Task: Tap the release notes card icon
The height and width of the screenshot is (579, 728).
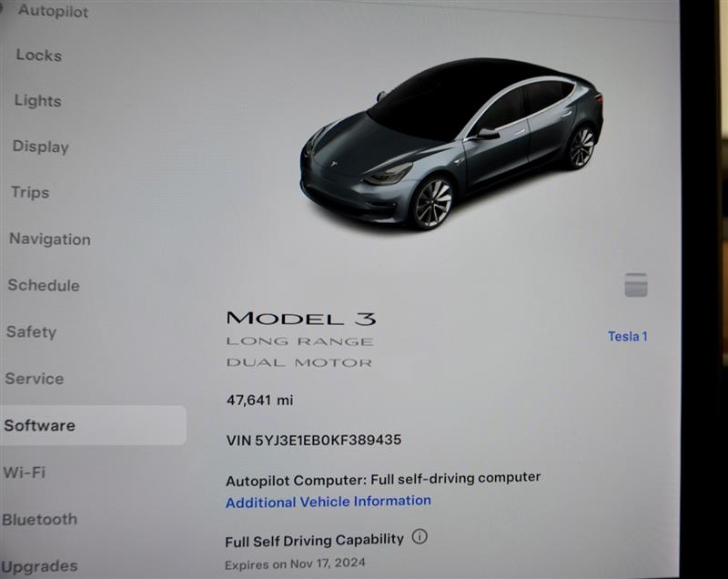Action: click(635, 285)
